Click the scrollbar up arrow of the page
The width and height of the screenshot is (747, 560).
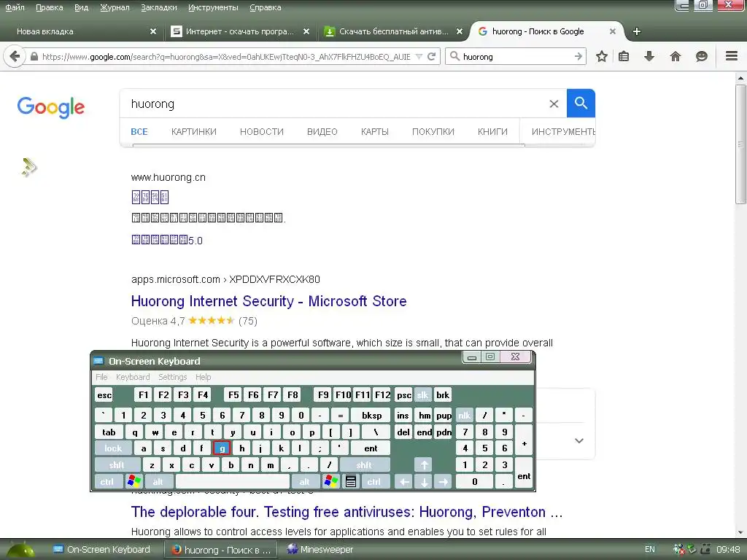[x=741, y=78]
